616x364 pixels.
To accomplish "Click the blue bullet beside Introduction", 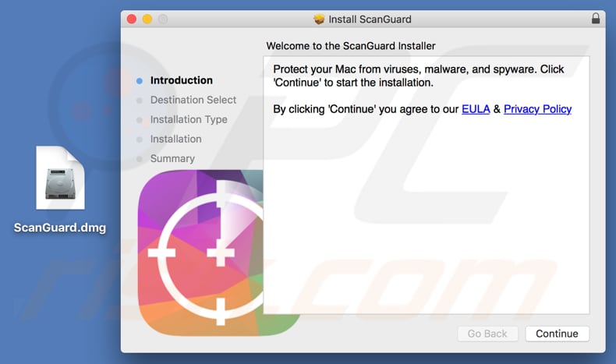I will pyautogui.click(x=139, y=81).
